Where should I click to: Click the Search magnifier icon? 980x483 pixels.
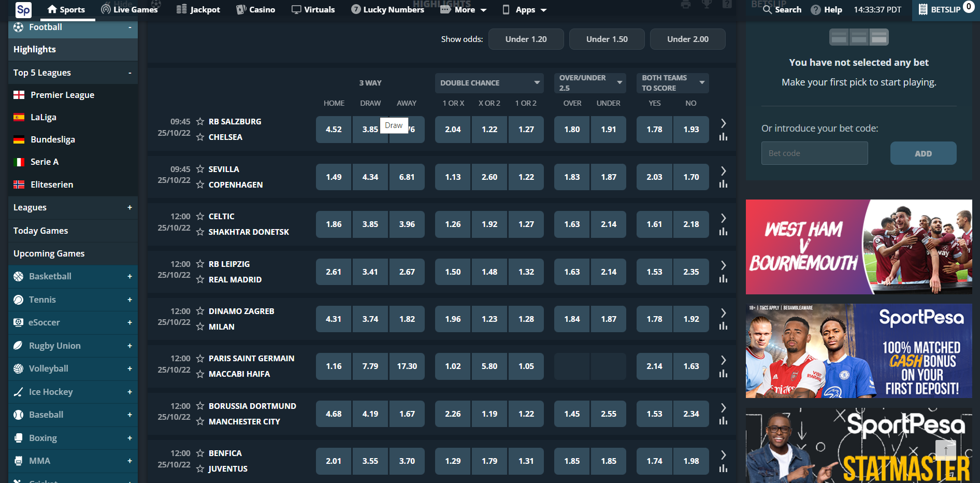pyautogui.click(x=767, y=9)
